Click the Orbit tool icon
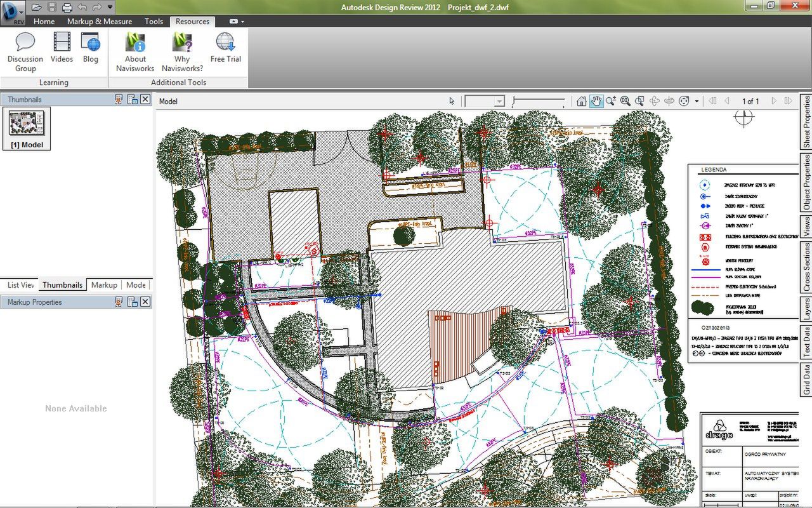Image resolution: width=812 pixels, height=508 pixels. 655,101
